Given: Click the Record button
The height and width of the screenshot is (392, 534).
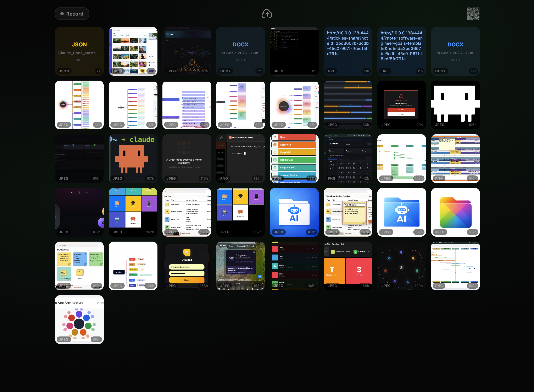Looking at the screenshot, I should (72, 14).
